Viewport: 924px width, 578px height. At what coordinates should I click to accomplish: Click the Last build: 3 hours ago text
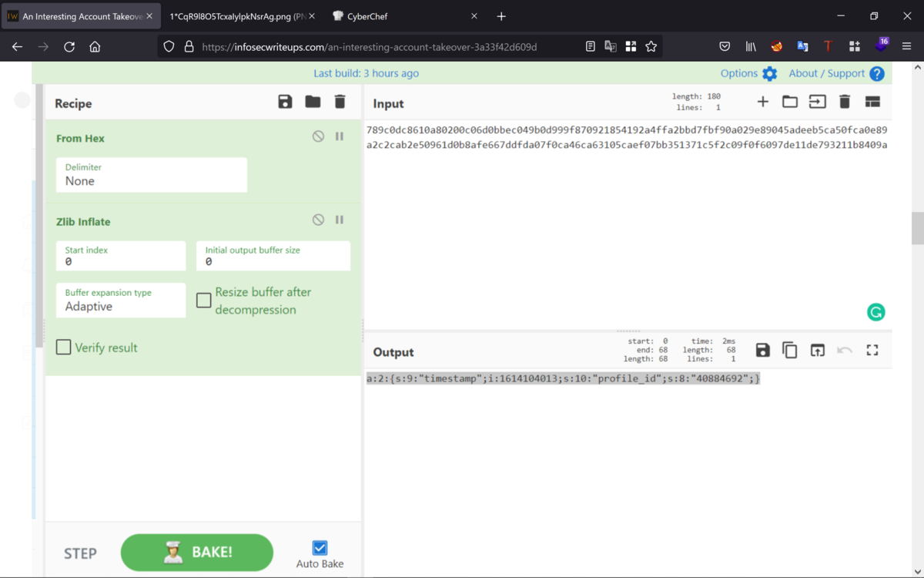tap(367, 73)
